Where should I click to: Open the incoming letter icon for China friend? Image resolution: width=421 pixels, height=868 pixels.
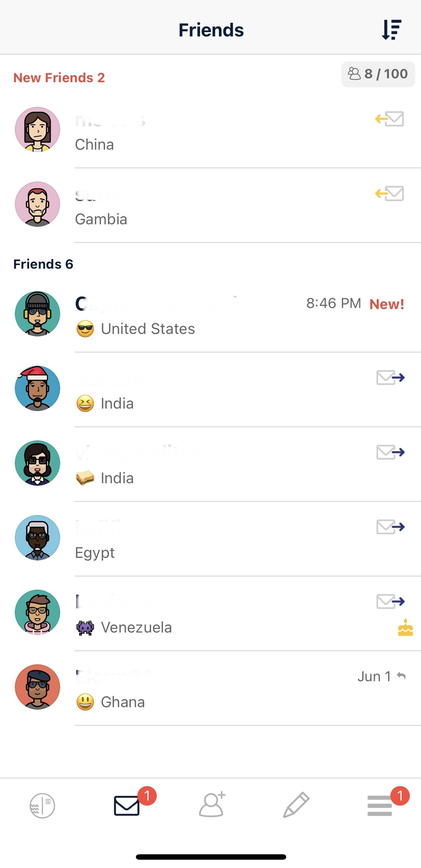point(389,119)
